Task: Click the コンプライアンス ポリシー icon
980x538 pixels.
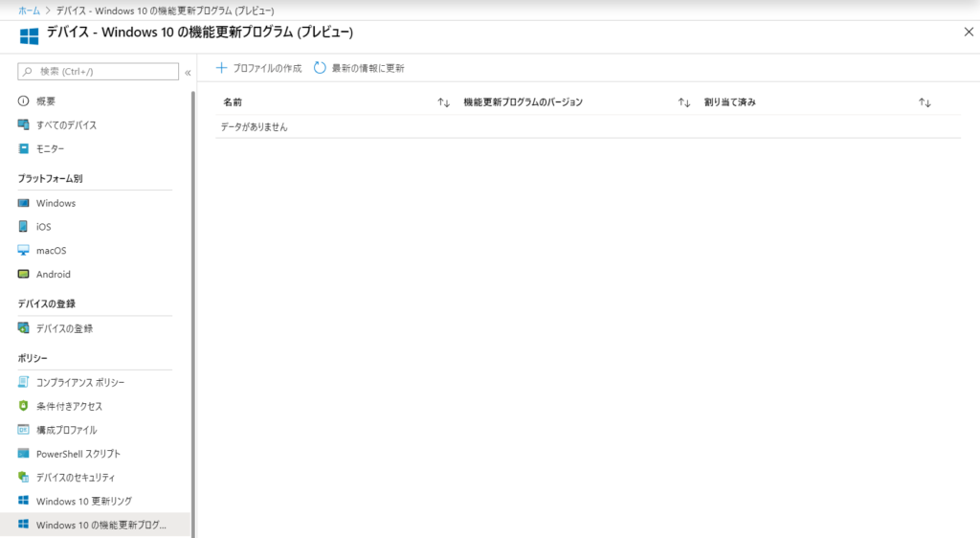Action: 23,382
